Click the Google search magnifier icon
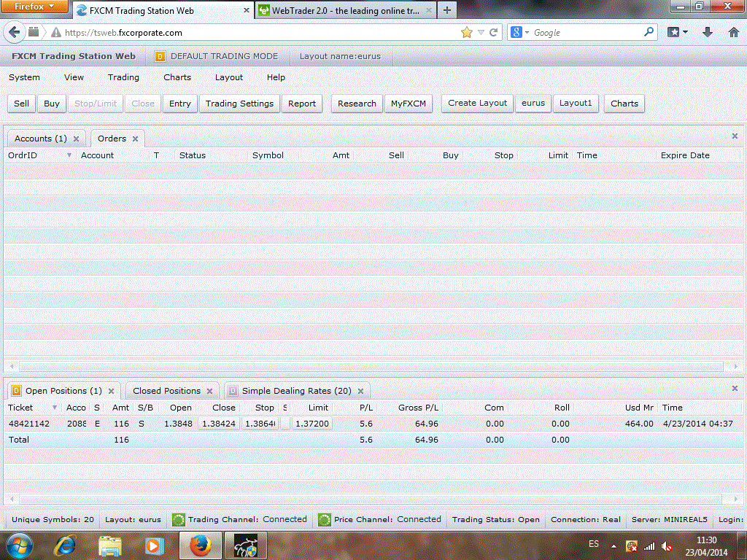This screenshot has width=747, height=560. [x=649, y=32]
